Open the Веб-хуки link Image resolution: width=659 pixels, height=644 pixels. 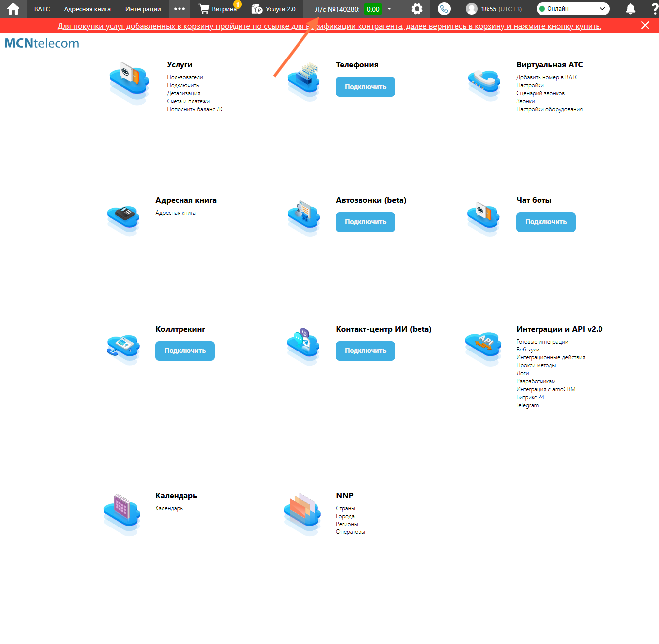click(x=528, y=350)
